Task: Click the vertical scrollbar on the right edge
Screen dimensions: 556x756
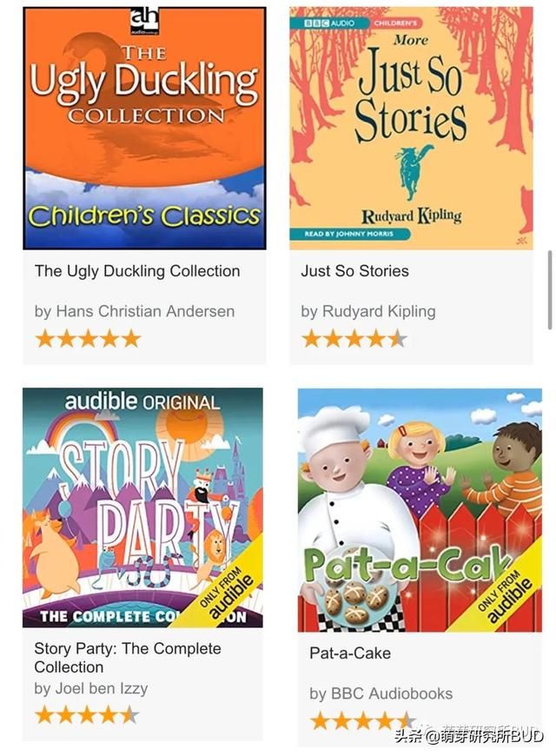Action: [550, 289]
